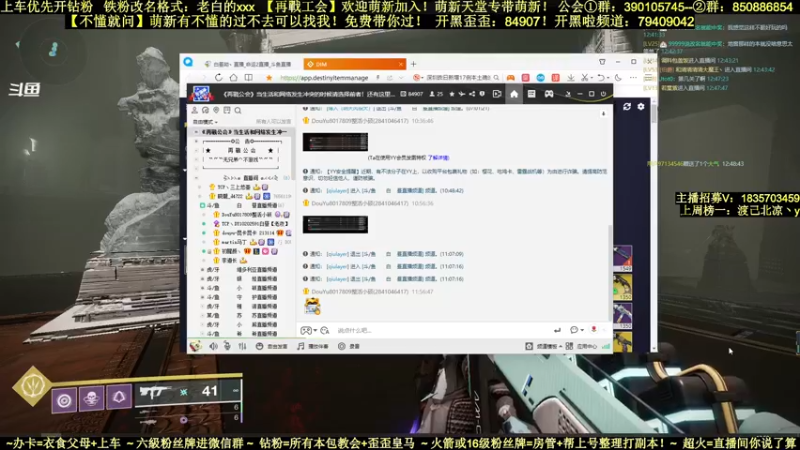Toggle 录音 recording in YY
Viewport: 800px width, 450px height.
[349, 346]
